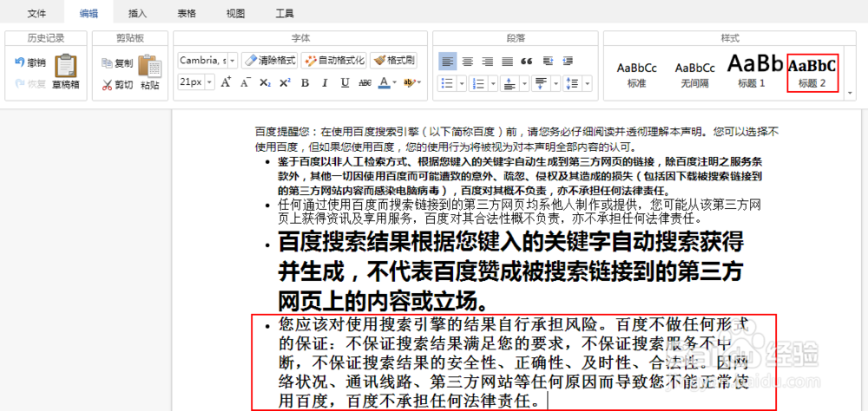
Task: Open line spacing dropdown arrow
Action: tap(587, 83)
